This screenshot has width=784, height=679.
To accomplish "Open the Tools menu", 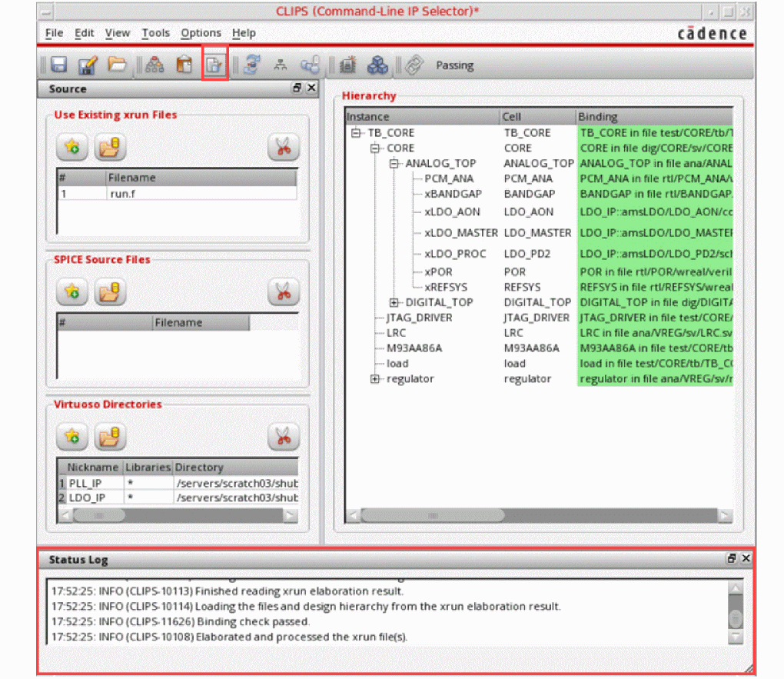I will click(x=155, y=33).
